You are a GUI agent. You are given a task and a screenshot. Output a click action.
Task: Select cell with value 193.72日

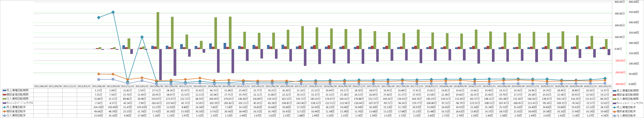coord(301,99)
